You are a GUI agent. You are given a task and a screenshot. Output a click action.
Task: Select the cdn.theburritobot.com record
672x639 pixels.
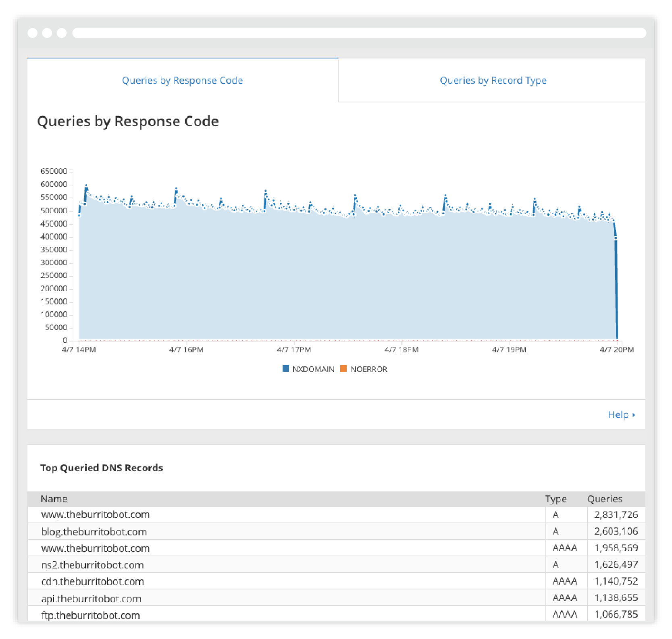point(92,581)
